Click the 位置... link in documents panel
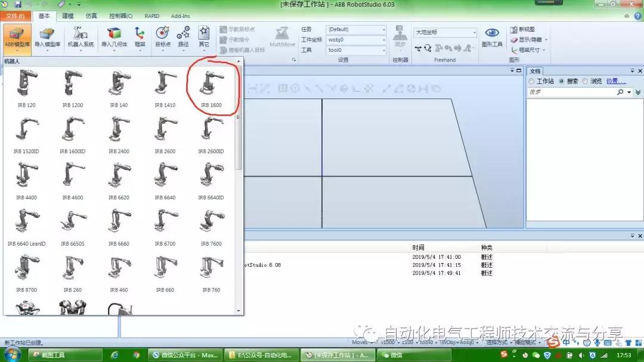This screenshot has width=644, height=362. [x=616, y=82]
